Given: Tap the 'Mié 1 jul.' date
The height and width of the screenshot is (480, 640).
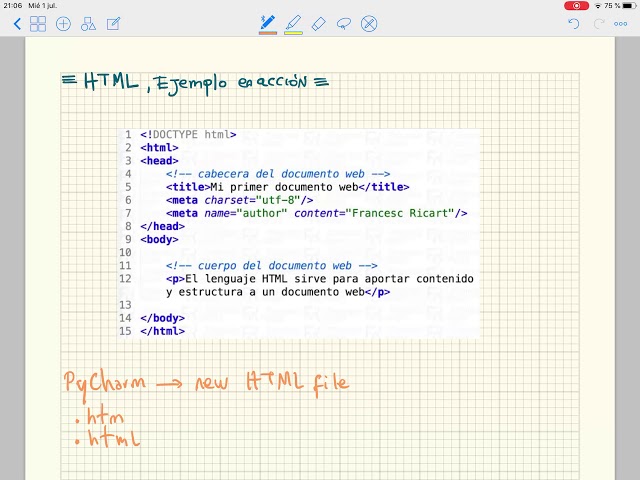Looking at the screenshot, I should pos(43,6).
